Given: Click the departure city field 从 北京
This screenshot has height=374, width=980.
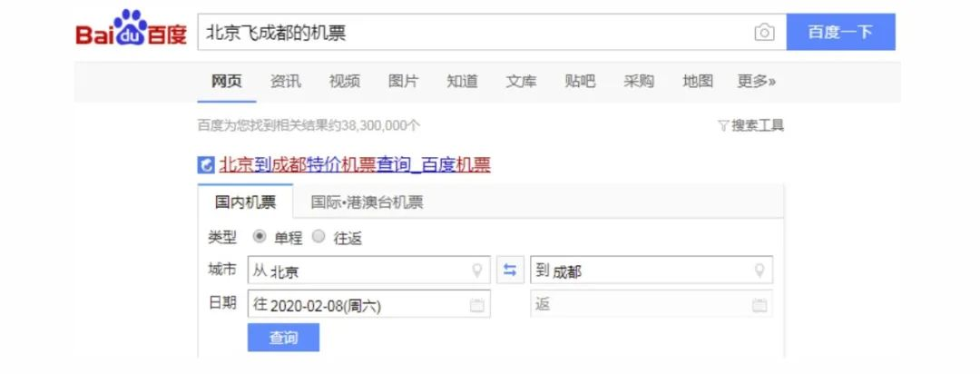Looking at the screenshot, I should pos(368,271).
